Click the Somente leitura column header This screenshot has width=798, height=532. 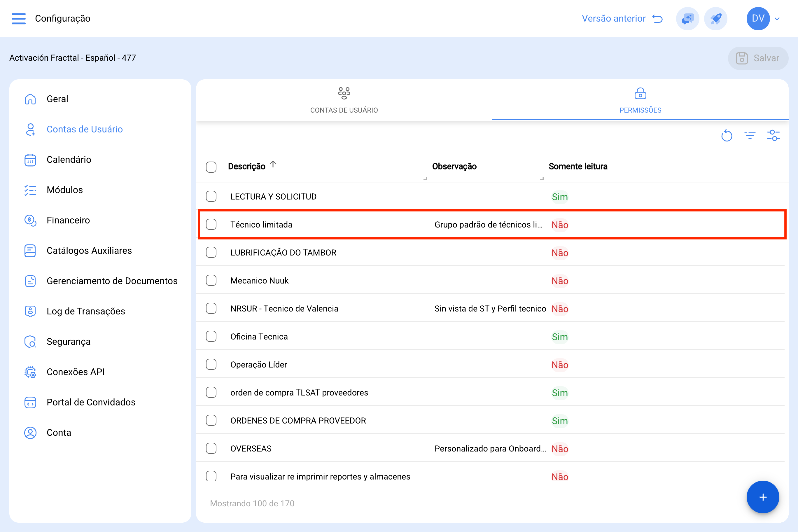578,167
